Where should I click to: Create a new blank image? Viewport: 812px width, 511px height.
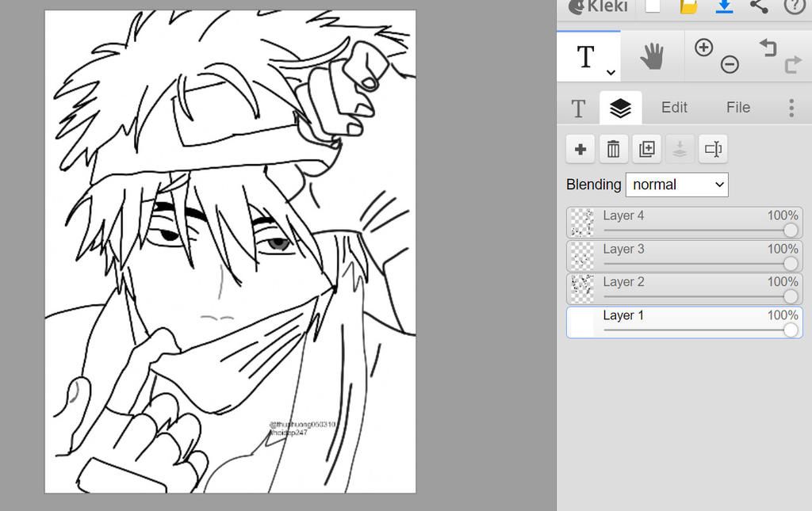(x=653, y=6)
